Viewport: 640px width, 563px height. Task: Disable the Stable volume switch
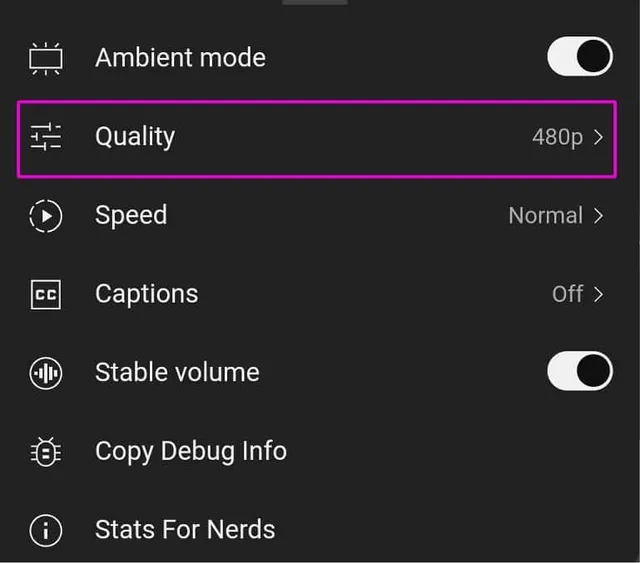(x=580, y=371)
